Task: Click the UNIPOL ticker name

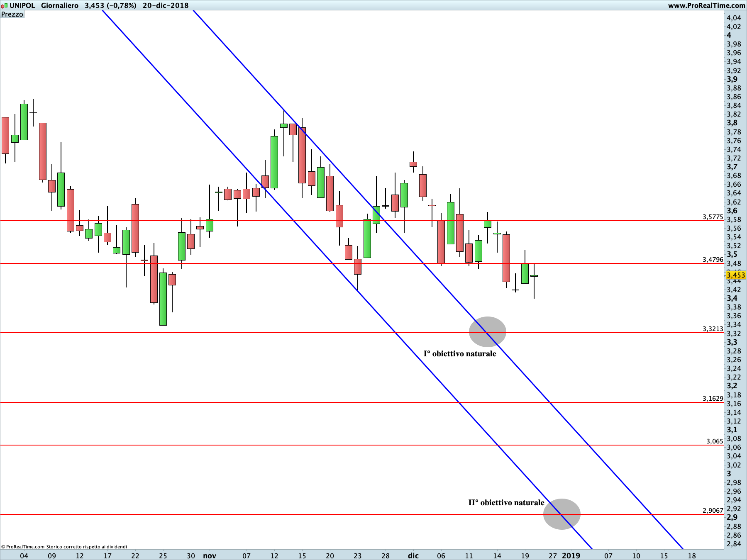Action: click(x=22, y=5)
